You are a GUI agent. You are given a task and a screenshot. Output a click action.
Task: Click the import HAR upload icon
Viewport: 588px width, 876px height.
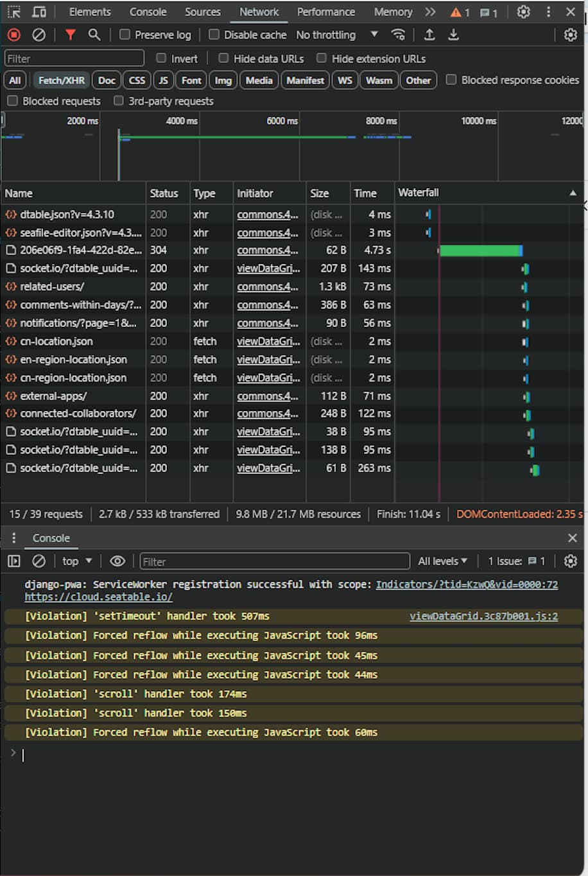(x=429, y=35)
